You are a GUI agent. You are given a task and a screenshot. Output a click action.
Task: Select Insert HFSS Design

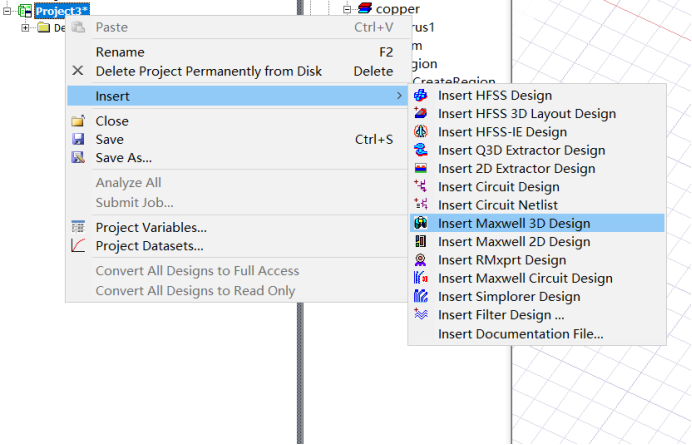click(537, 95)
